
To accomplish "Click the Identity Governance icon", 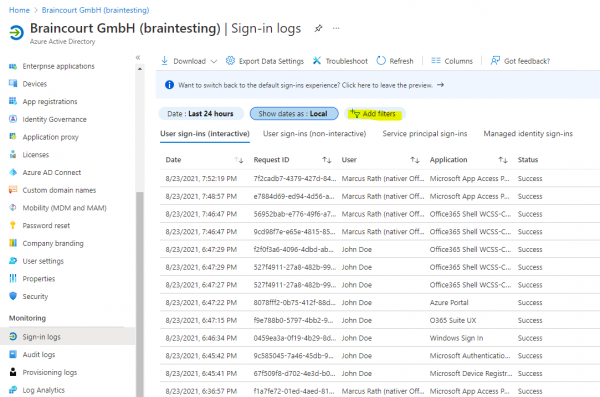I will tap(13, 119).
